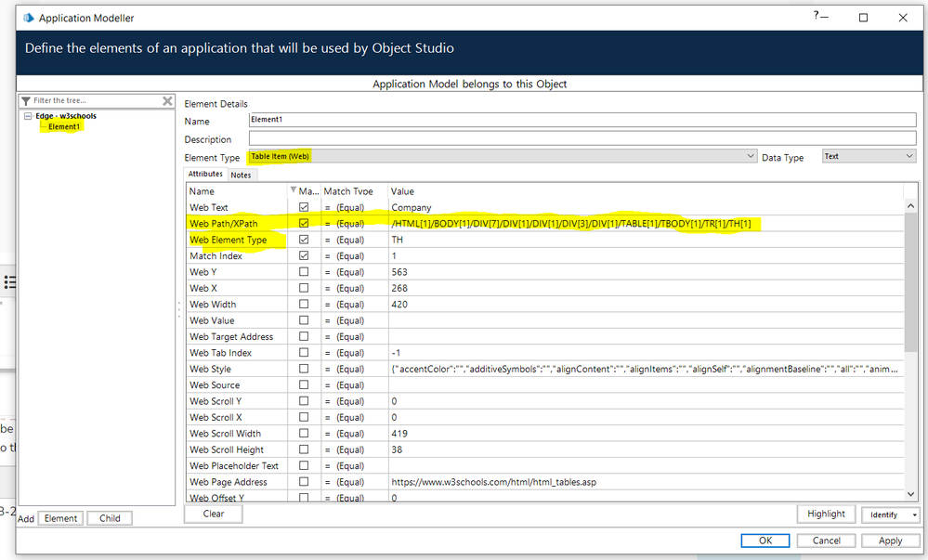Click the help question mark icon
The width and height of the screenshot is (928, 560).
(x=817, y=16)
